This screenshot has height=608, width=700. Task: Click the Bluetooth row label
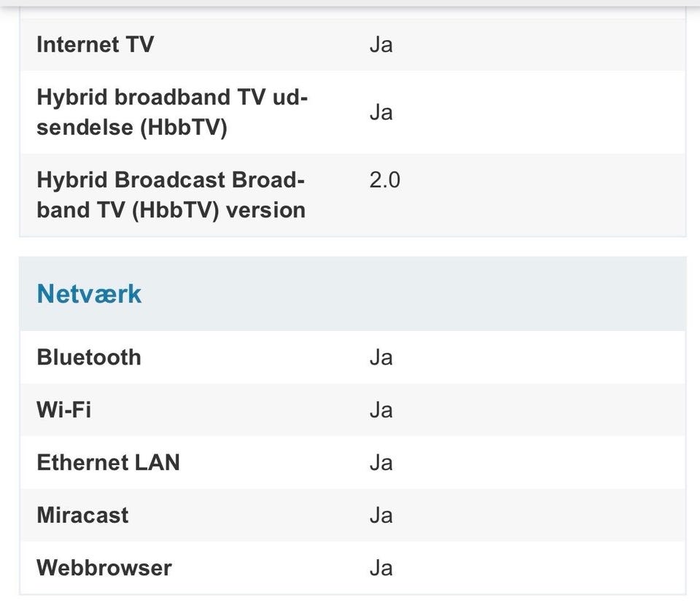pyautogui.click(x=89, y=357)
